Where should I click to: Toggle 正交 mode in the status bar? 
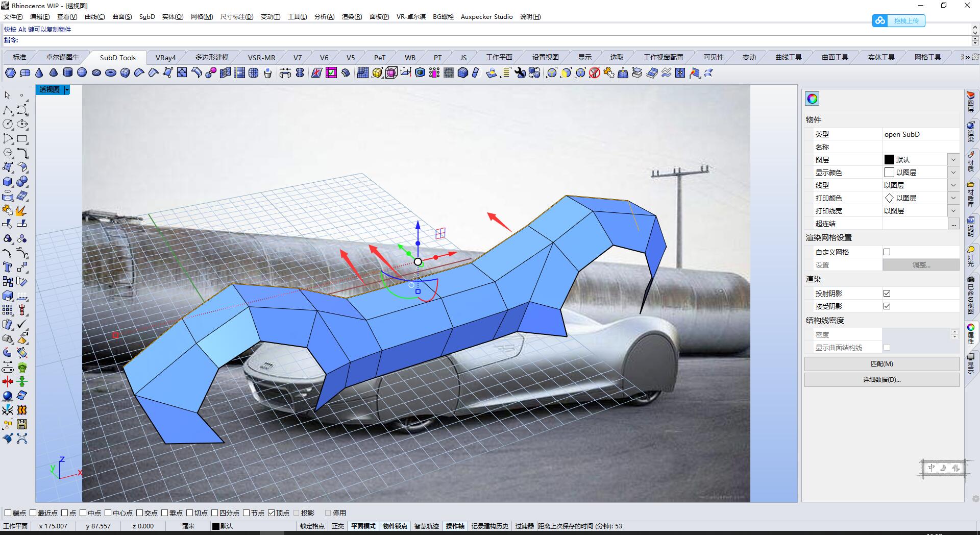pyautogui.click(x=338, y=526)
